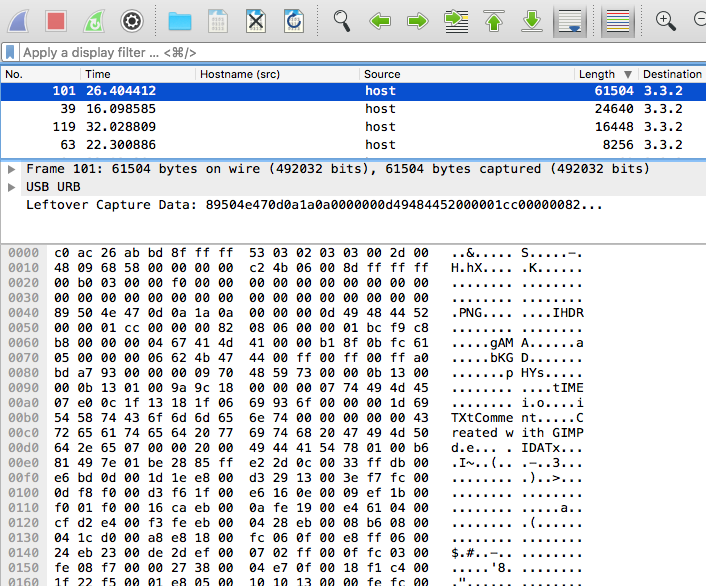Restart the current capture
The height and width of the screenshot is (586, 706).
[94, 21]
